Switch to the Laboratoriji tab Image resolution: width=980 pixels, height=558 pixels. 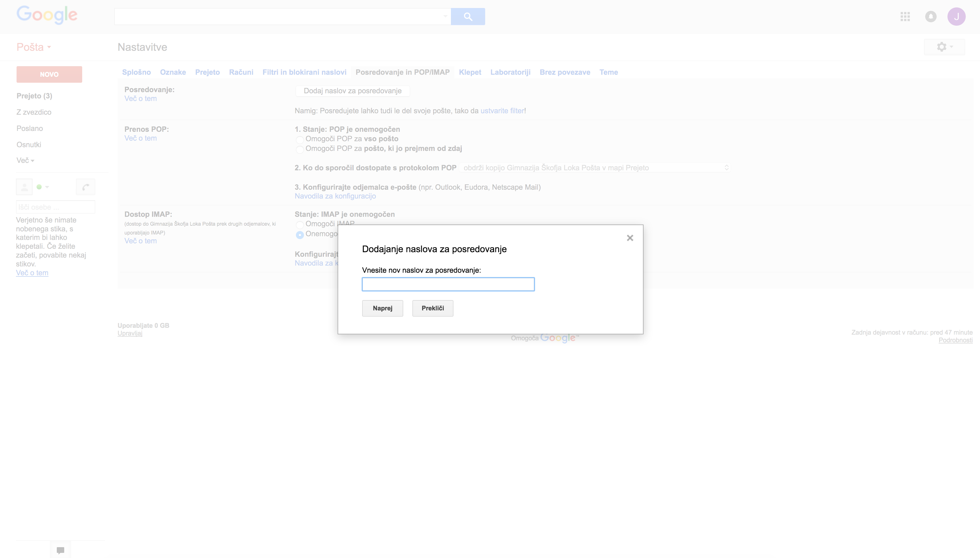tap(510, 72)
